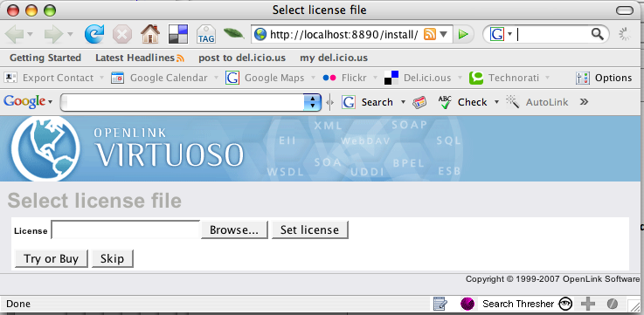This screenshot has height=315, width=644.
Task: Open the Back history dropdown arrow
Action: (31, 34)
